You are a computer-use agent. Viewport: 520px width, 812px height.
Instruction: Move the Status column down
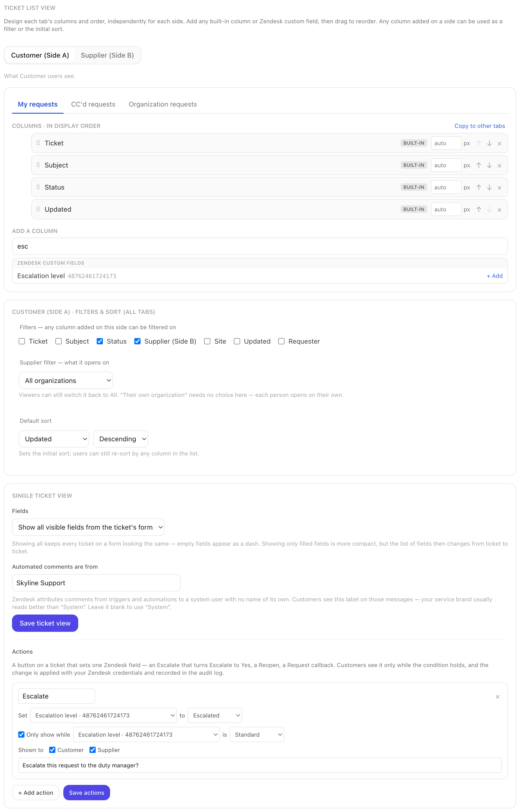[x=489, y=187]
